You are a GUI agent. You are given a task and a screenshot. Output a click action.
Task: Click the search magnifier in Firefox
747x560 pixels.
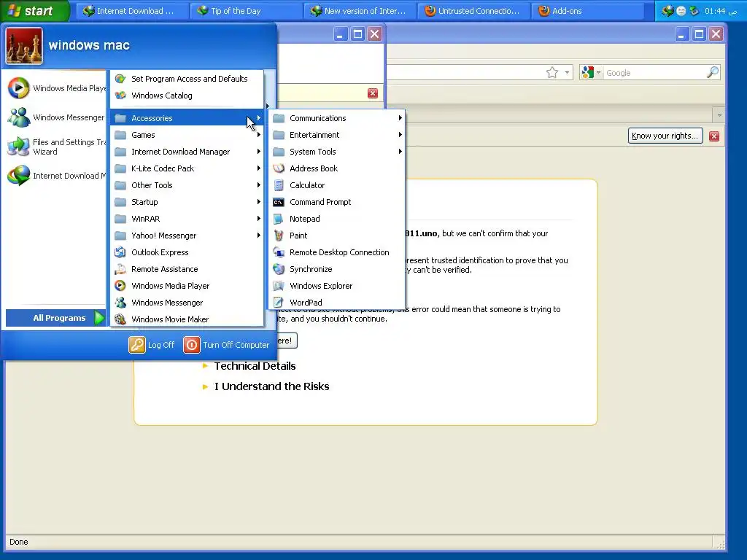(713, 72)
